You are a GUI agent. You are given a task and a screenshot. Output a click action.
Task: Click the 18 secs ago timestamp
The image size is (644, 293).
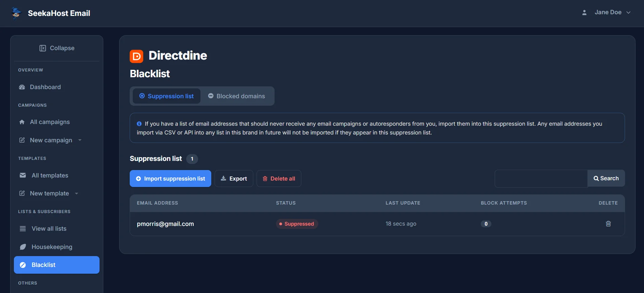(401, 224)
